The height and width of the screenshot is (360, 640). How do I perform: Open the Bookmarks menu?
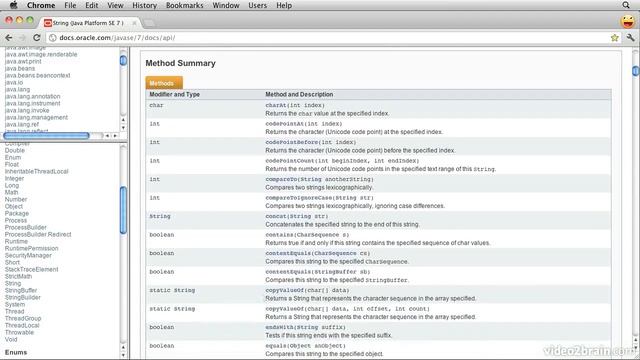coord(184,5)
